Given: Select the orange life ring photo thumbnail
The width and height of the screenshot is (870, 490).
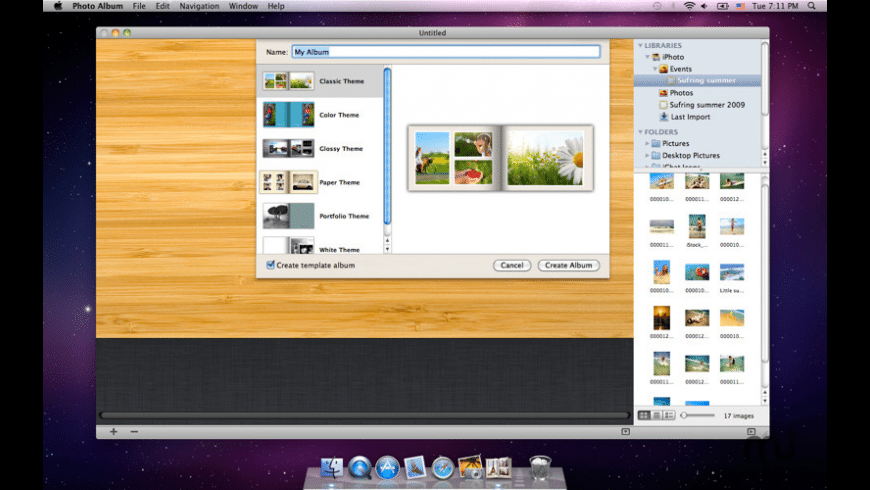Looking at the screenshot, I should point(697,272).
